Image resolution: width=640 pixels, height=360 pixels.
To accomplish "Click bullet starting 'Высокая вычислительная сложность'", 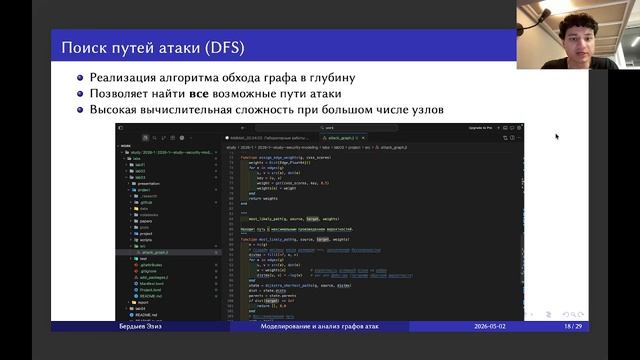I will pyautogui.click(x=267, y=109).
